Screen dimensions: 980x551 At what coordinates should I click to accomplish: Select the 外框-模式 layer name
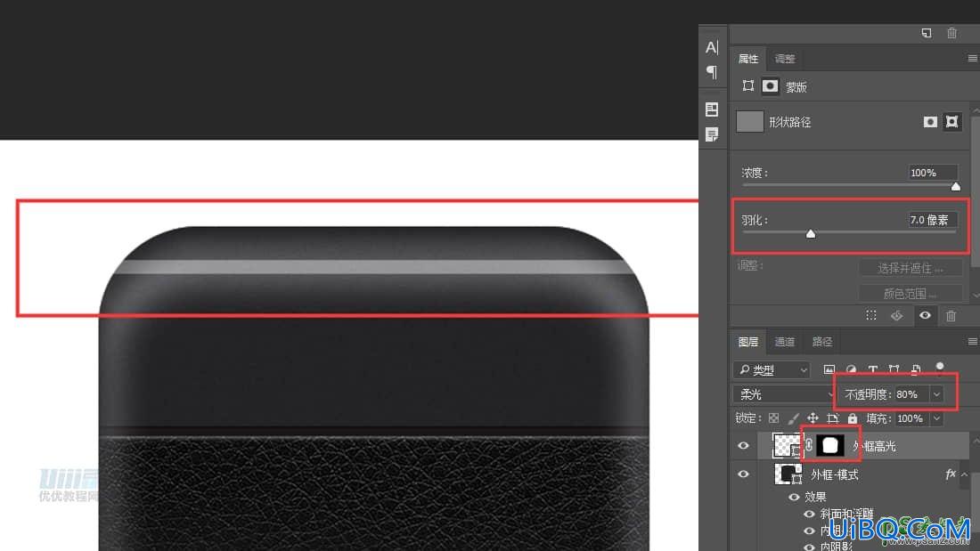point(835,474)
